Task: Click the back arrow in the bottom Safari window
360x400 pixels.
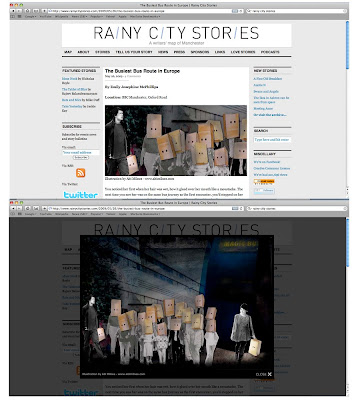Action: (14, 208)
